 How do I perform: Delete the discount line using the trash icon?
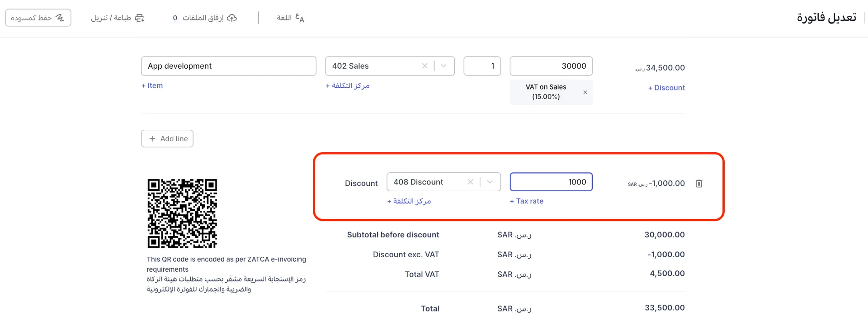(699, 184)
